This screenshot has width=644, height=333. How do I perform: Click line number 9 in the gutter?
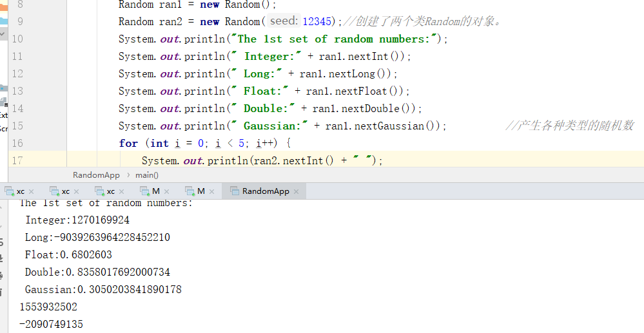pyautogui.click(x=20, y=21)
